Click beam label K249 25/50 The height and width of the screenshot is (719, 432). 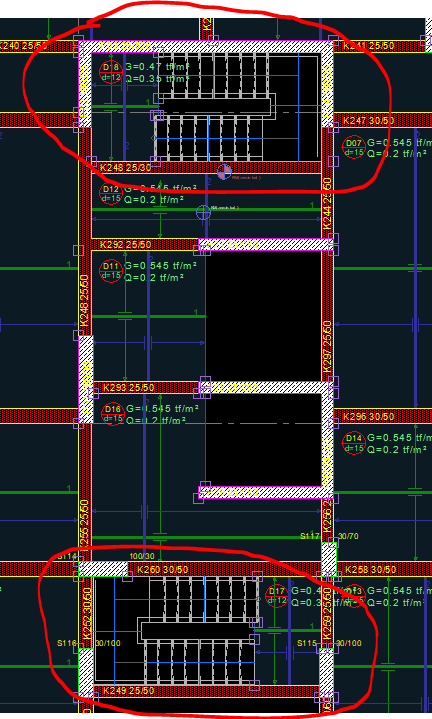[x=128, y=691]
